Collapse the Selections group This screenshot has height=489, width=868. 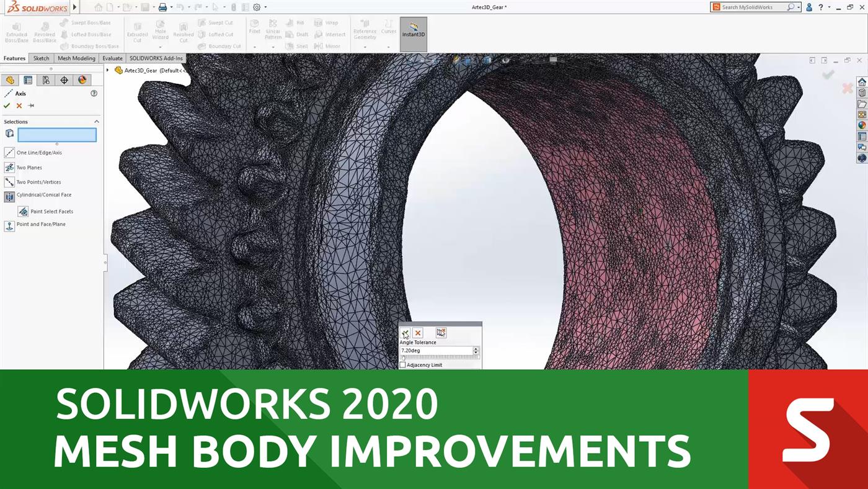[97, 121]
